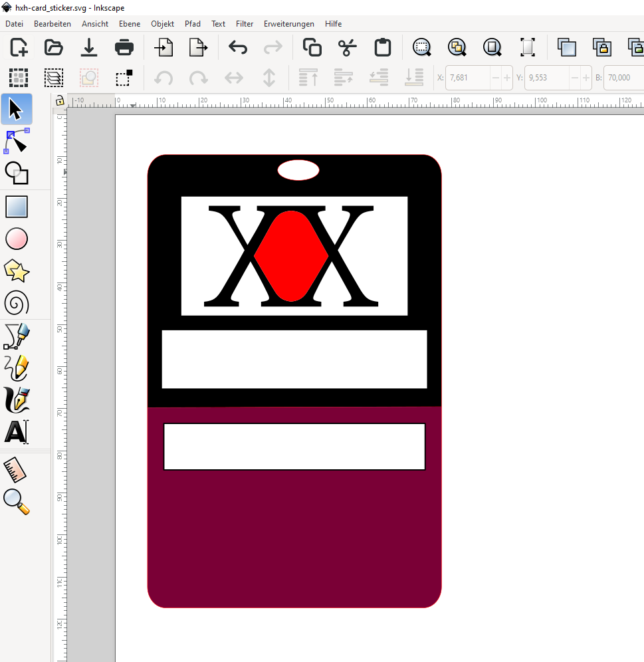Increase X position with plus stepper
644x662 pixels.
pyautogui.click(x=507, y=78)
